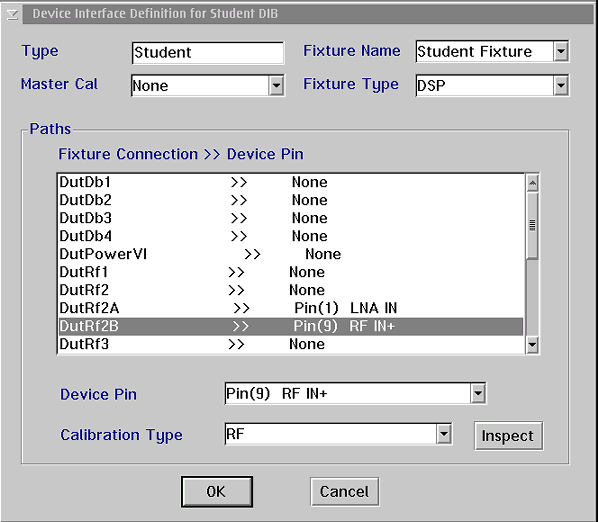This screenshot has height=522, width=598.
Task: Open the Fixture Name dropdown arrow
Action: tap(561, 51)
